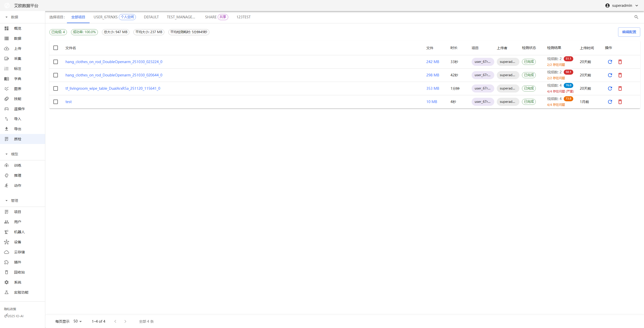Open the 系统 settings gear item

[x=7, y=282]
